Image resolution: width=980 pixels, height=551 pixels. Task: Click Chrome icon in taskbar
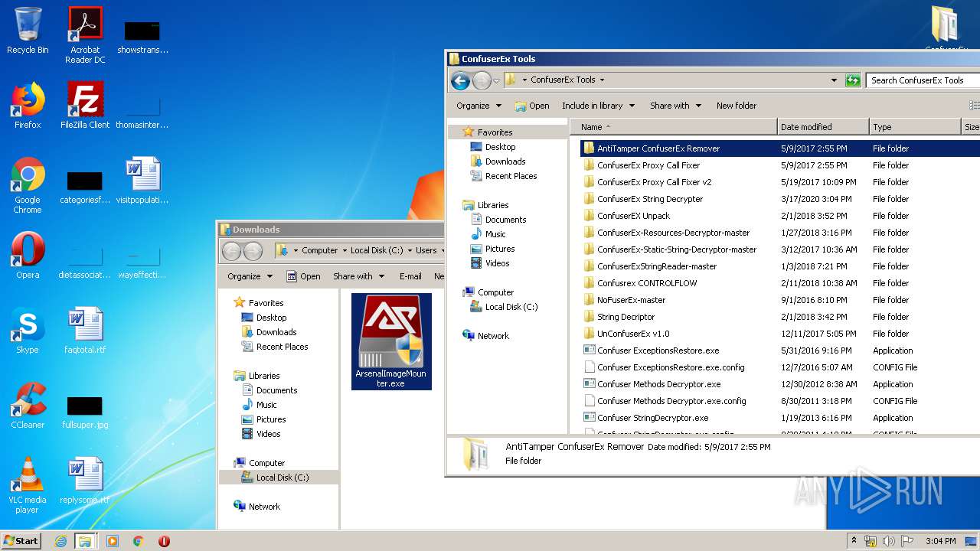click(139, 541)
